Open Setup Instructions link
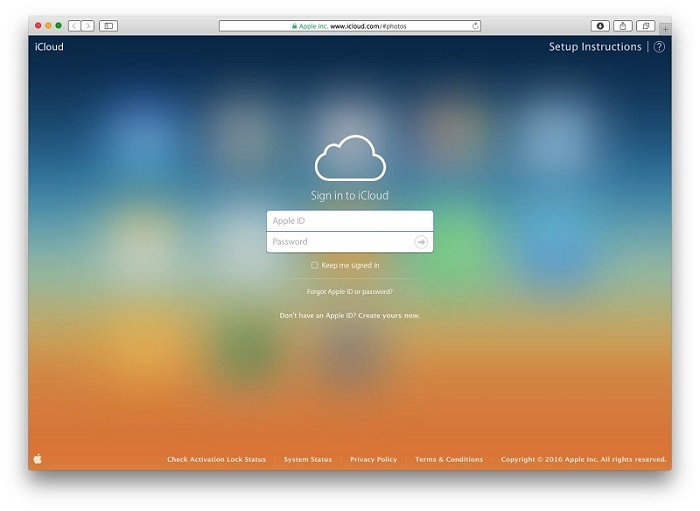The height and width of the screenshot is (511, 700). [595, 47]
